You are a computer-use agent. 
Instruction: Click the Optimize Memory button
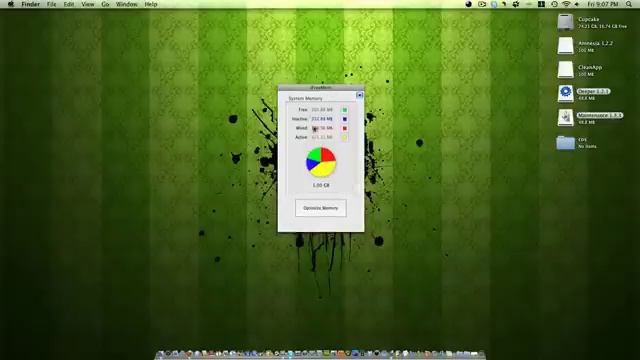tap(321, 208)
